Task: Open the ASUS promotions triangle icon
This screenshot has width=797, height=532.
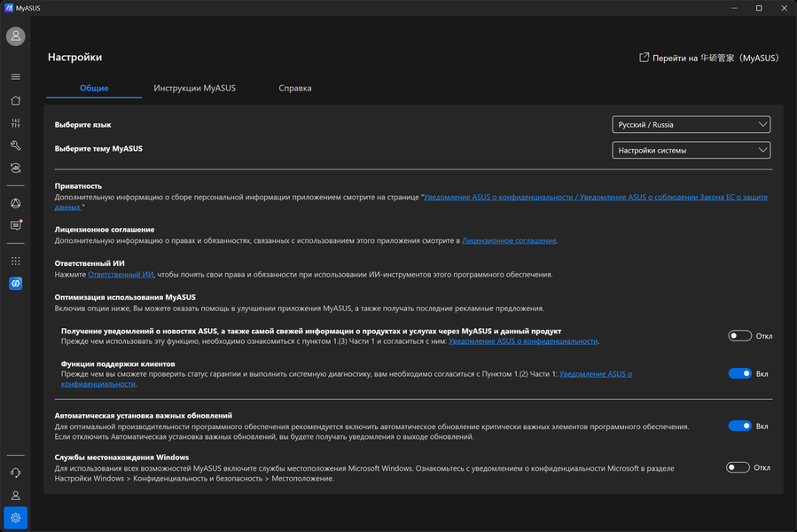Action: [16, 203]
